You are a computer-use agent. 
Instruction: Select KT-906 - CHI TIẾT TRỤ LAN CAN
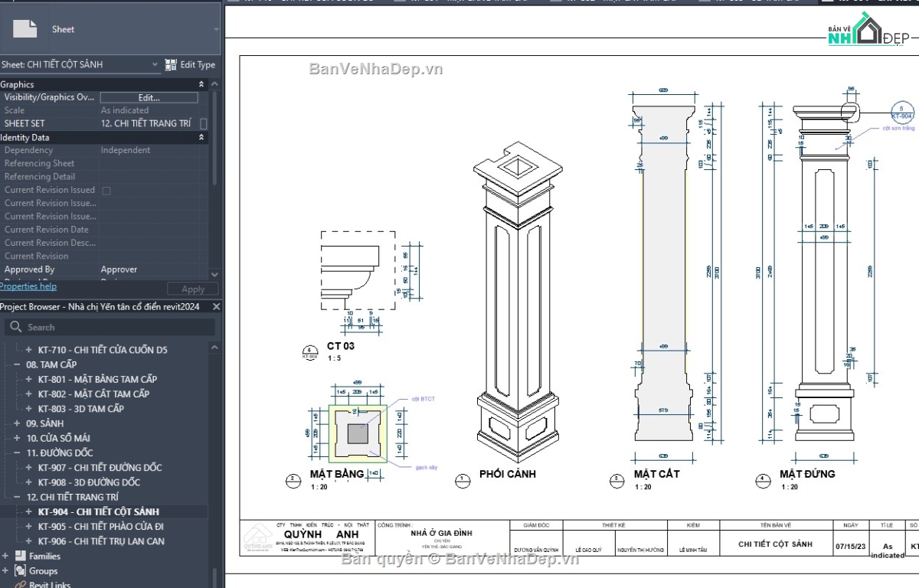(x=101, y=541)
